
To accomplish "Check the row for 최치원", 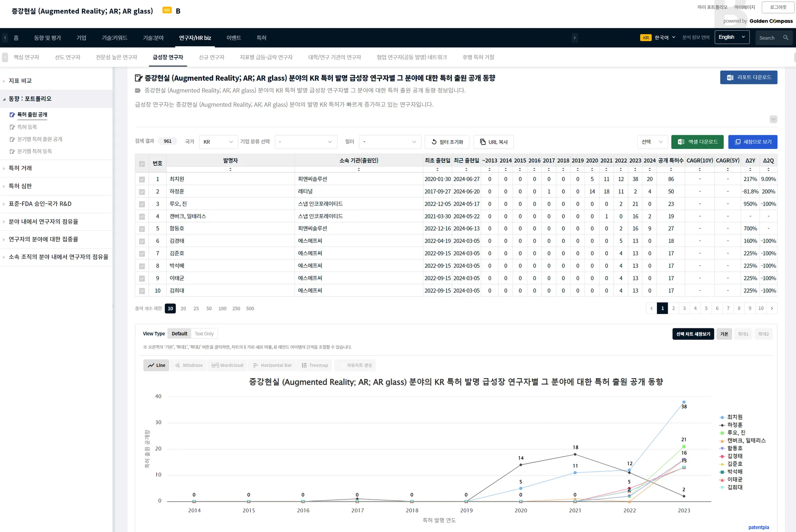I will 142,180.
